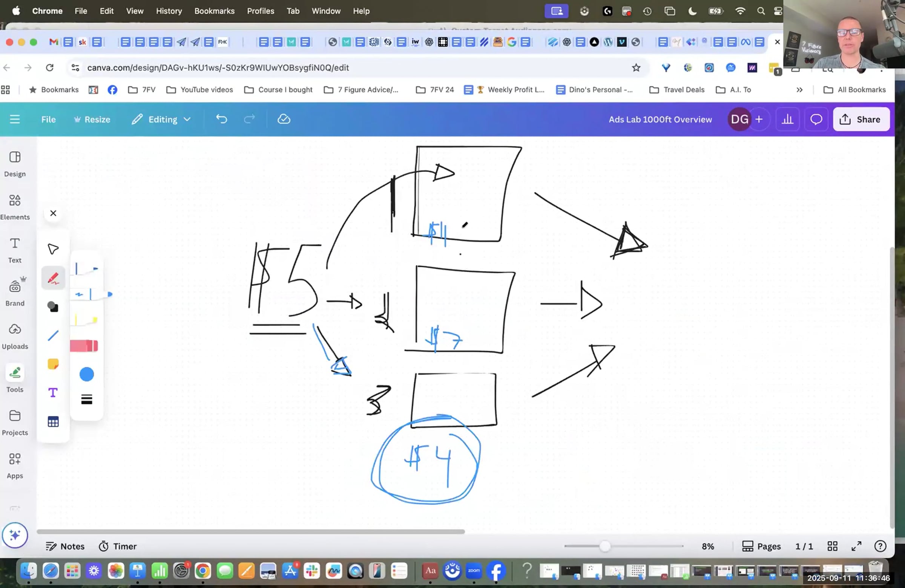
Task: Select the shapes tool
Action: (53, 306)
